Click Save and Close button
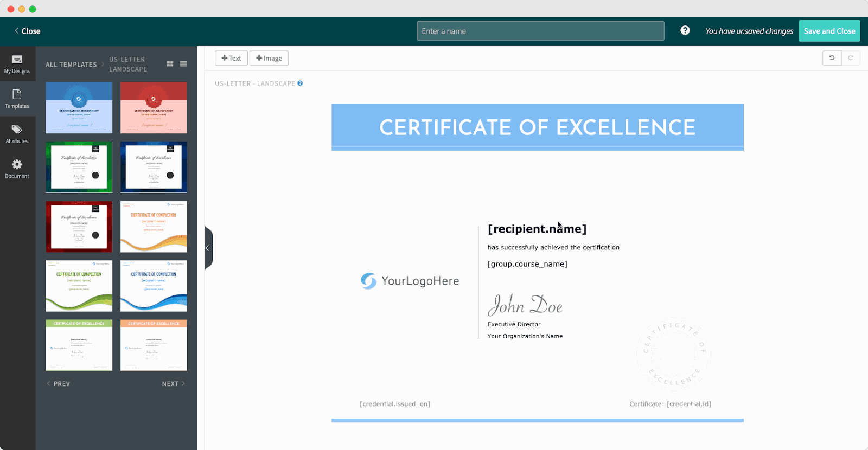 (x=829, y=31)
